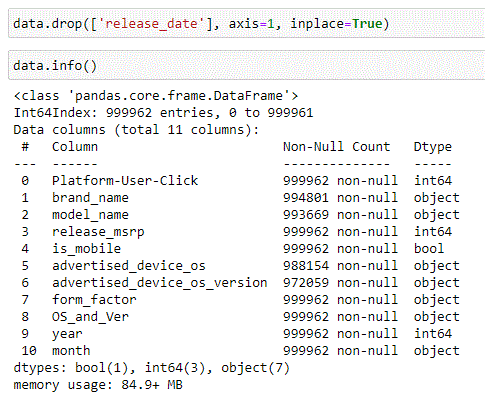
Task: Click the memory usage line
Action: [x=98, y=385]
